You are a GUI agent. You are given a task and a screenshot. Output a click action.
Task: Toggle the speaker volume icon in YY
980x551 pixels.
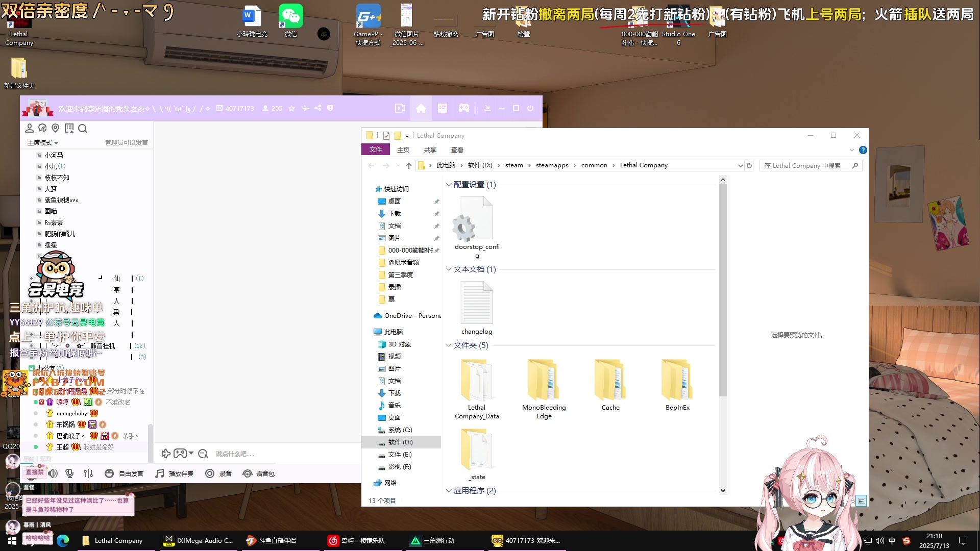click(x=53, y=473)
